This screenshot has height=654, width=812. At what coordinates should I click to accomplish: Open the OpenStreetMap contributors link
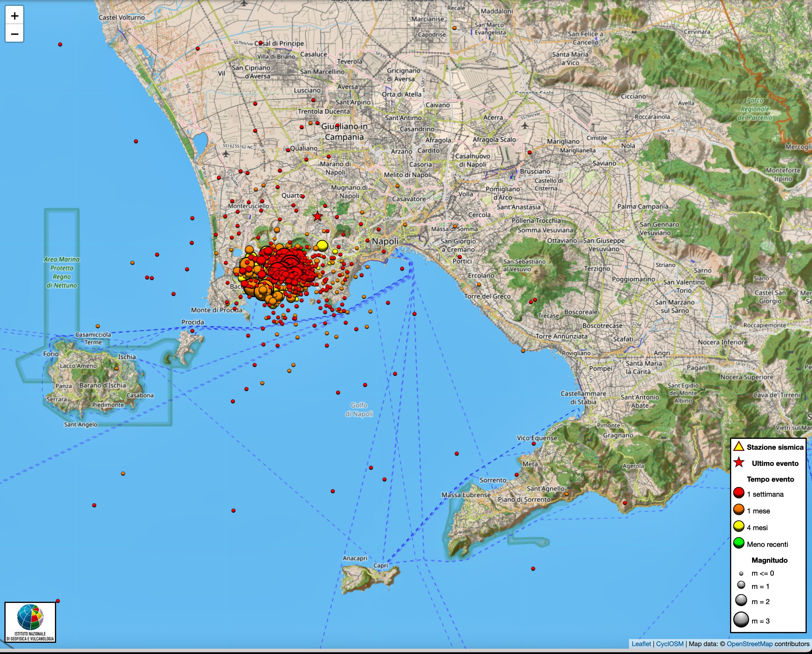(x=749, y=644)
